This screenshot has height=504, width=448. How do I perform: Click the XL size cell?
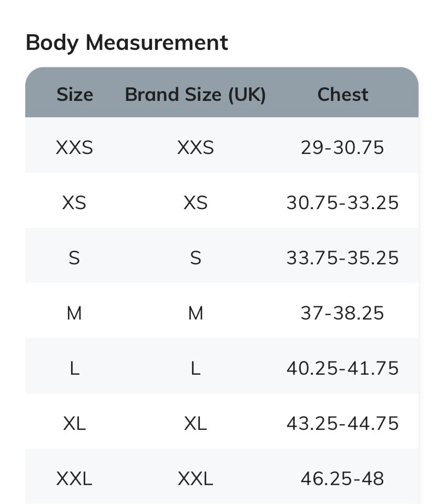74,424
